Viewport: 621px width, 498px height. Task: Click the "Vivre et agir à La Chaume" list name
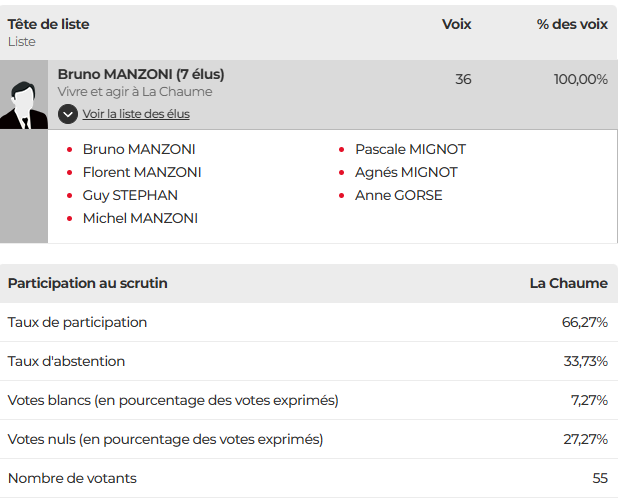135,92
